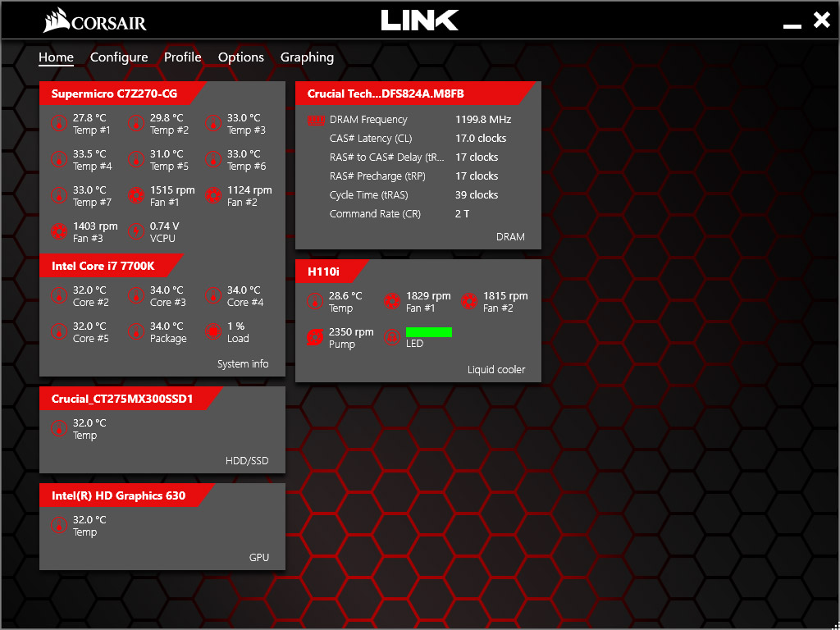Select the H110i Pump icon
Screen dimensions: 840x630
click(x=314, y=338)
